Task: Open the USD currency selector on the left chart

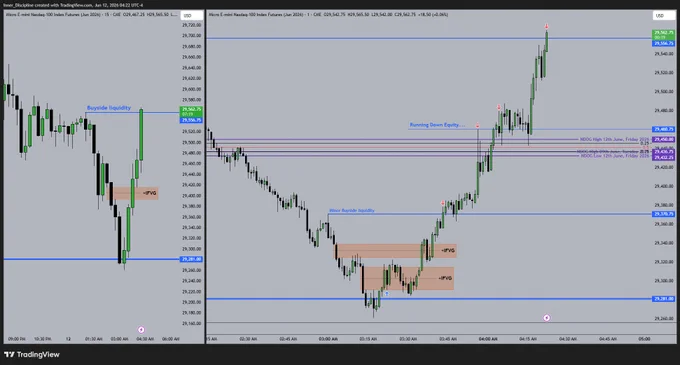Action: [x=191, y=16]
